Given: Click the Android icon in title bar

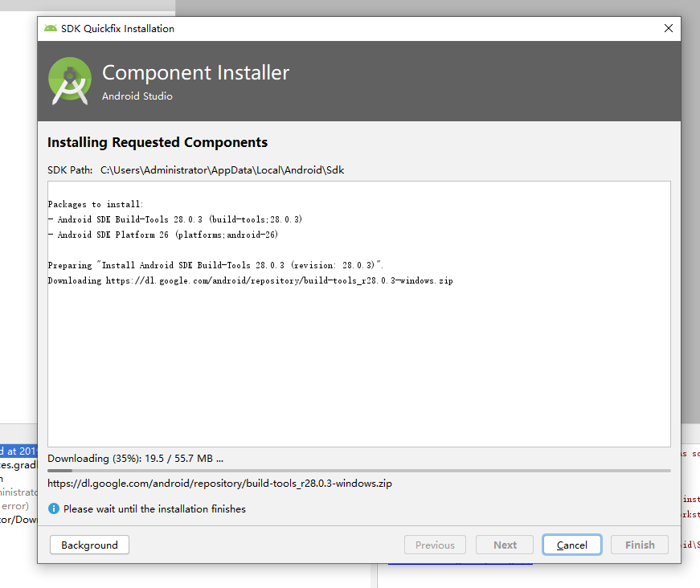Looking at the screenshot, I should click(x=51, y=29).
